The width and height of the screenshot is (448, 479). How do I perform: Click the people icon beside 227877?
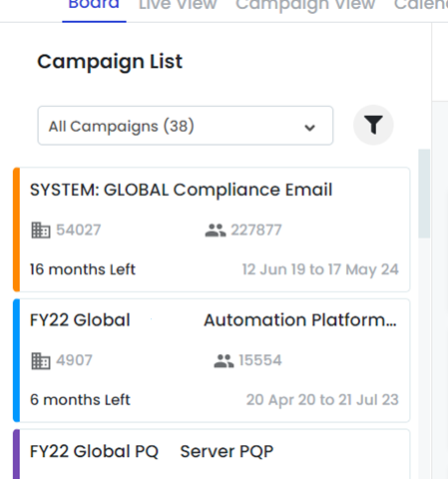[216, 230]
